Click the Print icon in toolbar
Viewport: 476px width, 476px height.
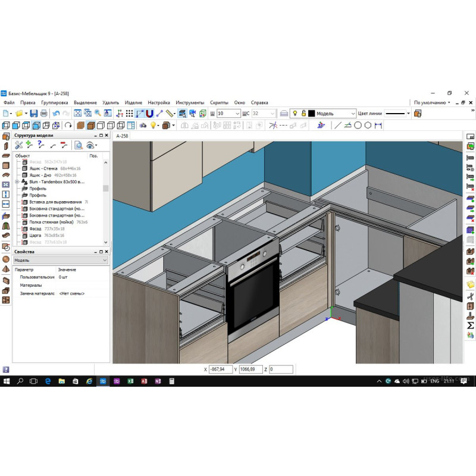(45, 113)
